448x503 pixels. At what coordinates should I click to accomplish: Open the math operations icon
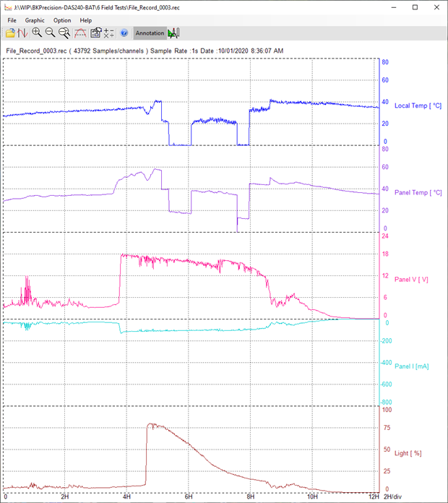[109, 33]
